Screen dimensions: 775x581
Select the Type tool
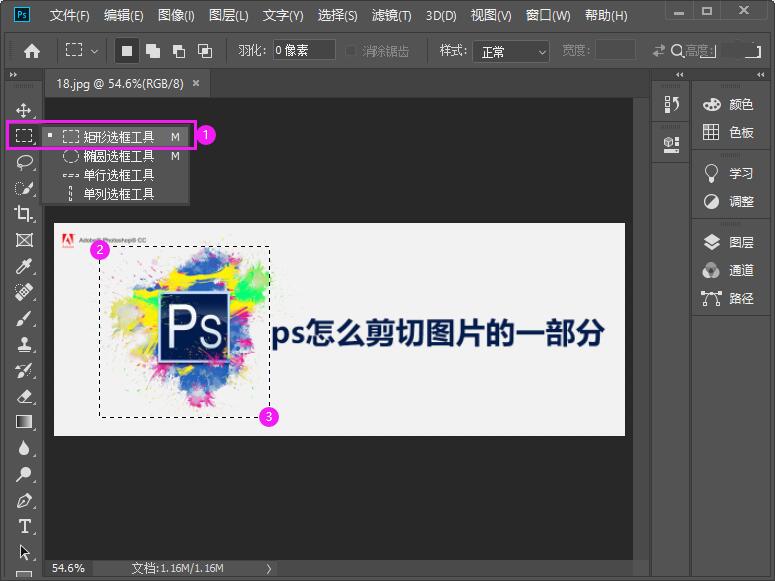tap(24, 526)
